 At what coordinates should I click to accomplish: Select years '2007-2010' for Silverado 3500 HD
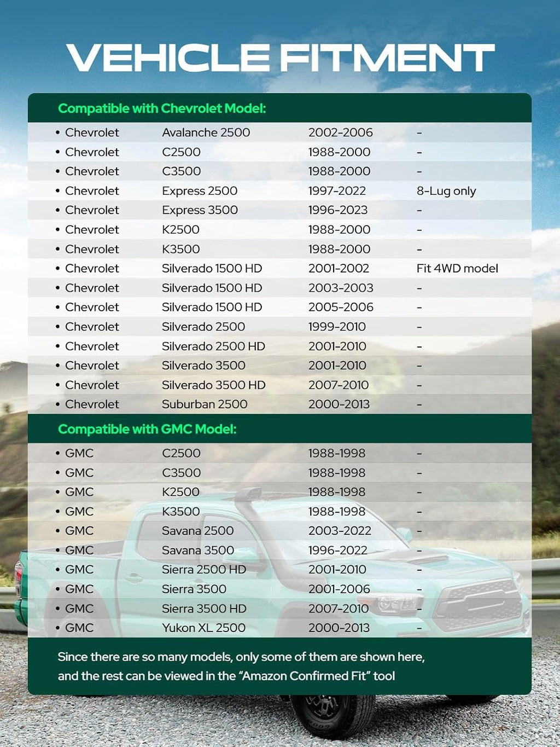point(339,385)
